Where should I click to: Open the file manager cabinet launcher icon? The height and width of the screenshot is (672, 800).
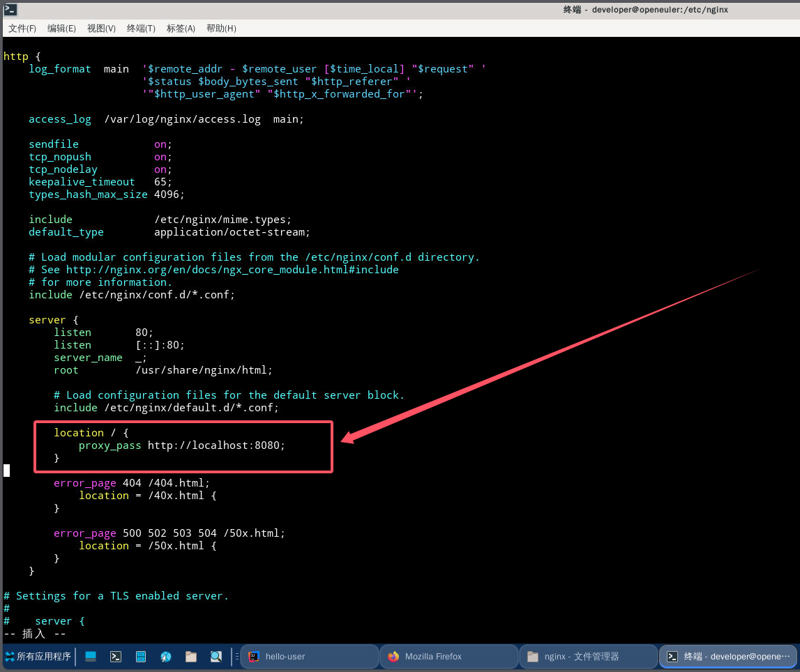click(x=141, y=657)
